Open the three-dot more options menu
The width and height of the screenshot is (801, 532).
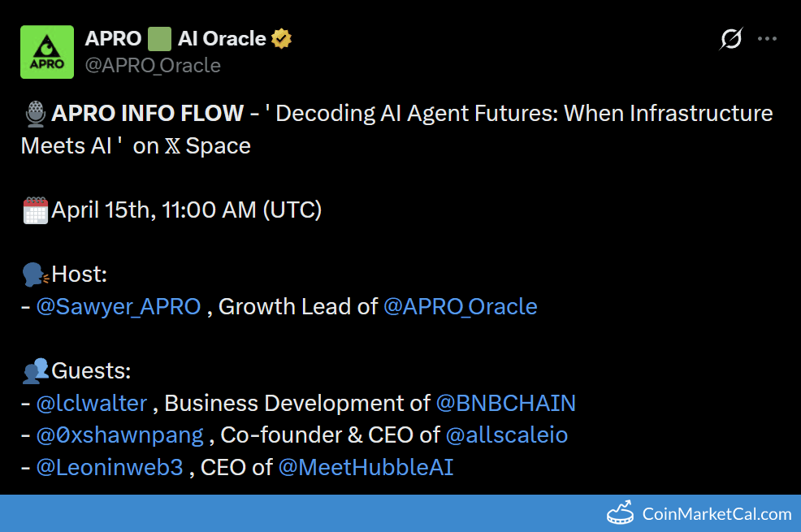(x=768, y=38)
